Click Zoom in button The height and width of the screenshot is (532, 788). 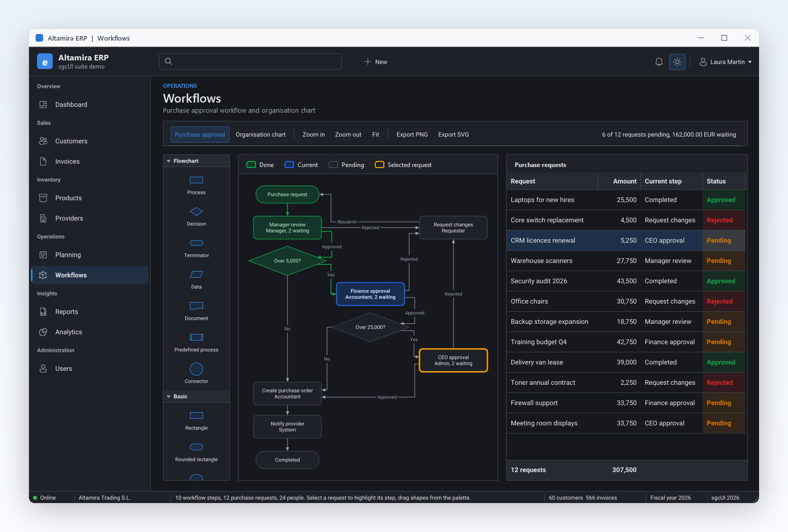(314, 135)
